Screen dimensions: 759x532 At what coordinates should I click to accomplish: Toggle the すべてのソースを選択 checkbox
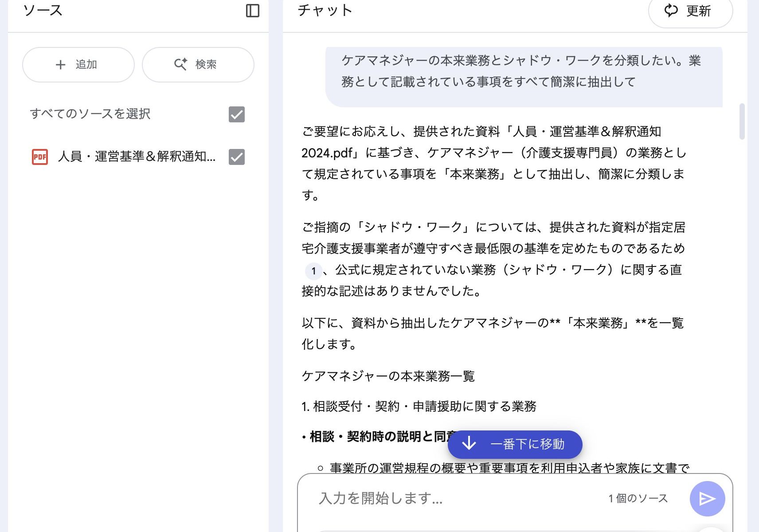(x=236, y=114)
